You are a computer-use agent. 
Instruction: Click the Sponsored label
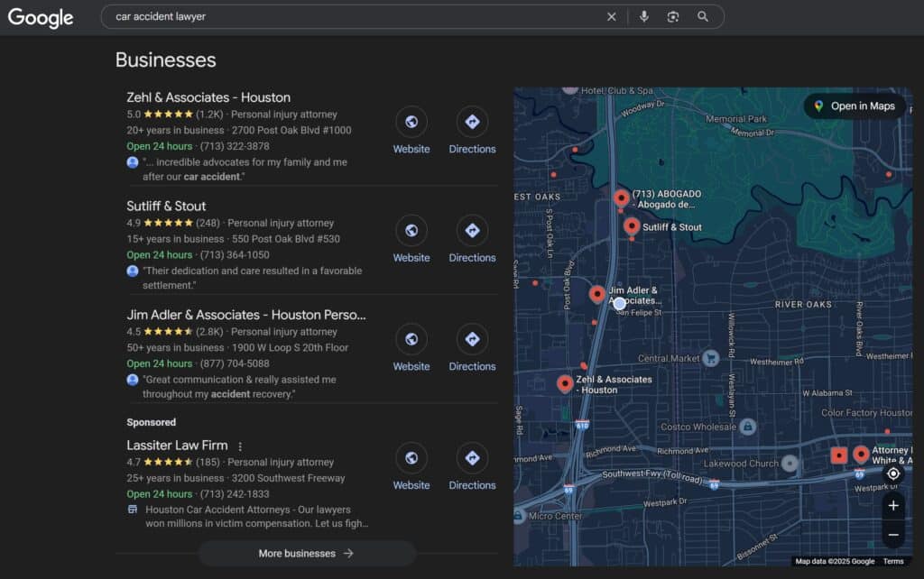(151, 422)
